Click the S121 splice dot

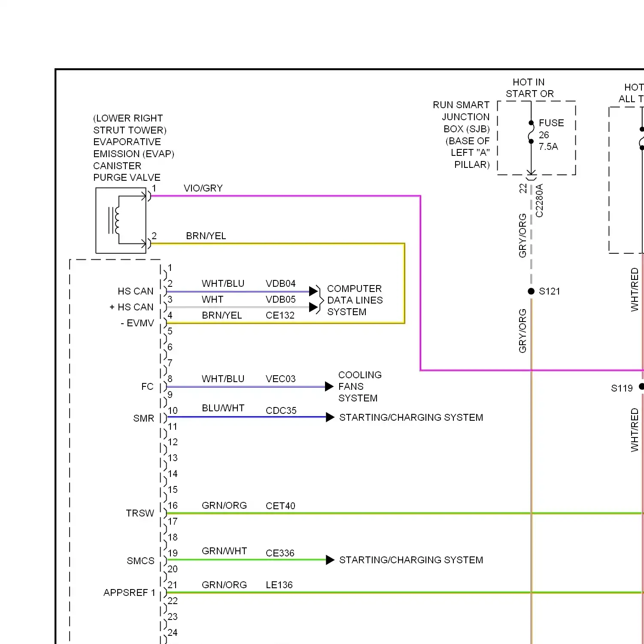(x=531, y=291)
